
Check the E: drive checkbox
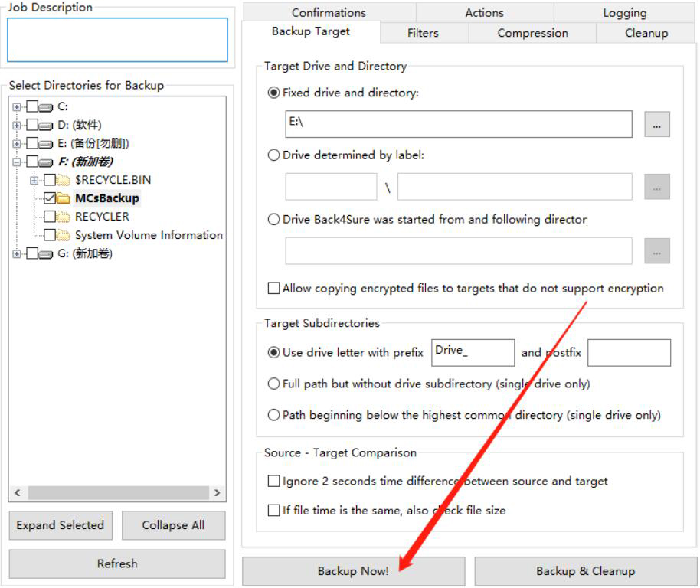pyautogui.click(x=32, y=142)
